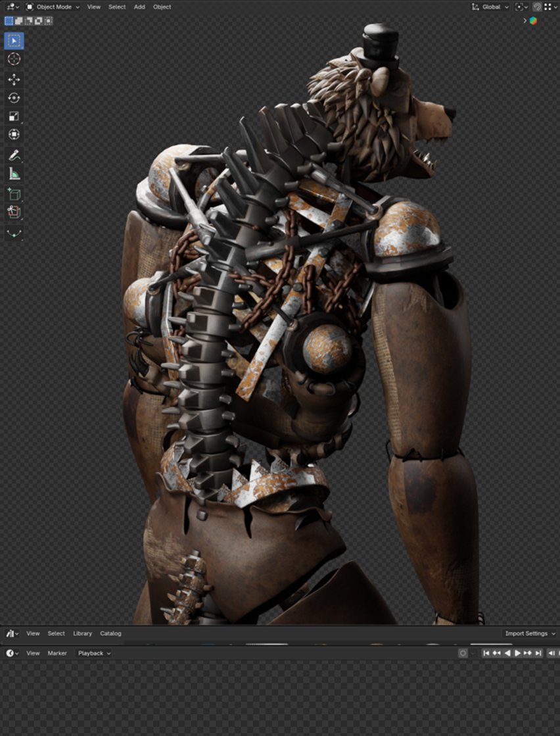The height and width of the screenshot is (736, 560).
Task: Click the black top hat on the model
Action: click(379, 46)
